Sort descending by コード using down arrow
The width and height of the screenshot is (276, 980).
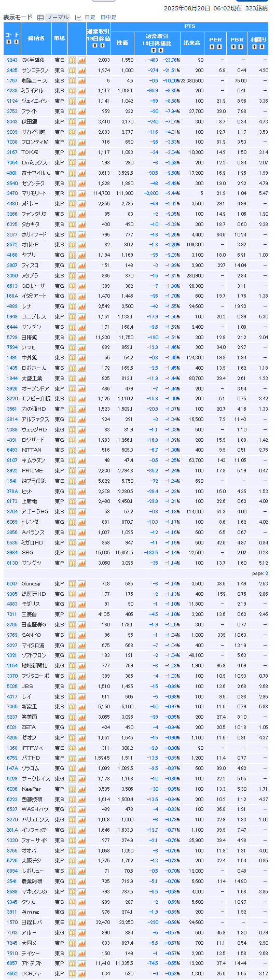coord(16,42)
